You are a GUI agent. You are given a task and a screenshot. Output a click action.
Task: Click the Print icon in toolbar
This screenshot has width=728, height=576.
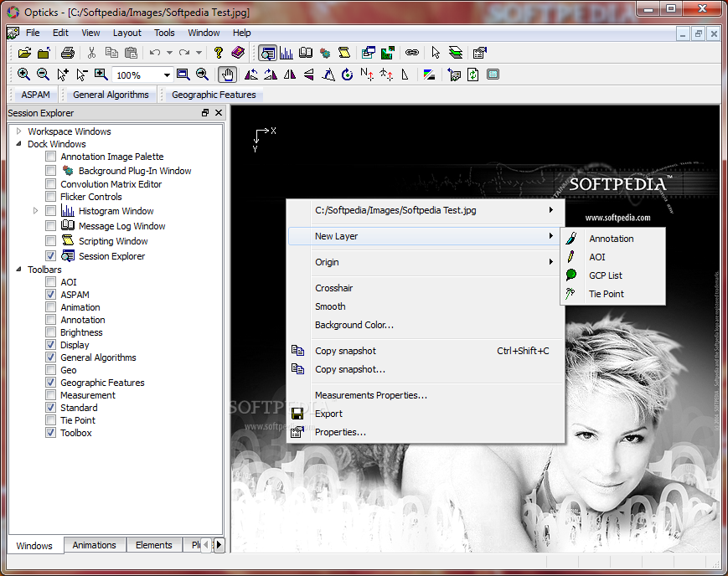pos(68,53)
